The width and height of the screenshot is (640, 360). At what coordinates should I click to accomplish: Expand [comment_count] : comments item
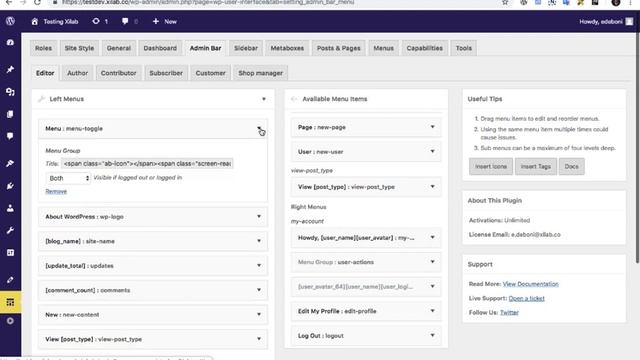point(259,290)
